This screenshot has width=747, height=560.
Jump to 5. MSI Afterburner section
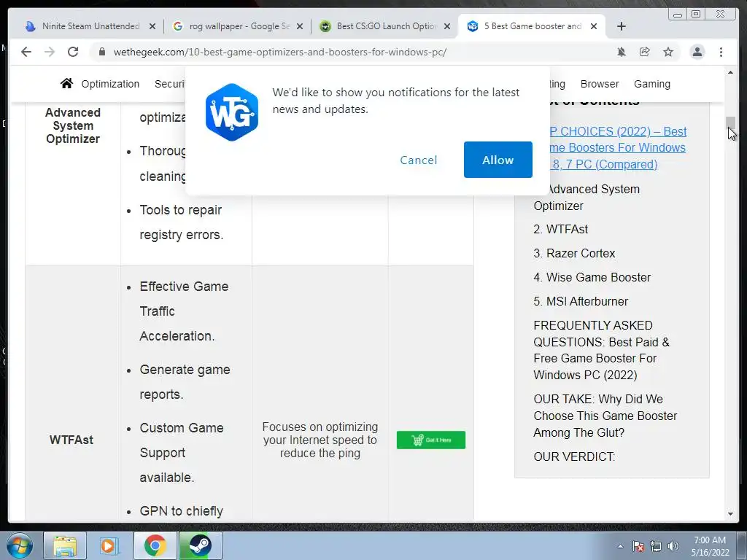click(x=581, y=301)
